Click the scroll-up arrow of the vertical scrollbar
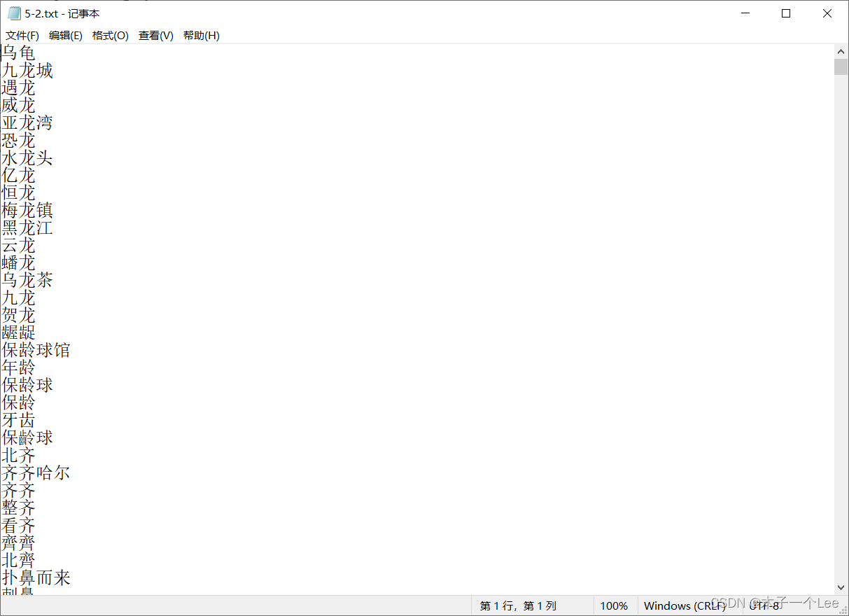 point(841,51)
